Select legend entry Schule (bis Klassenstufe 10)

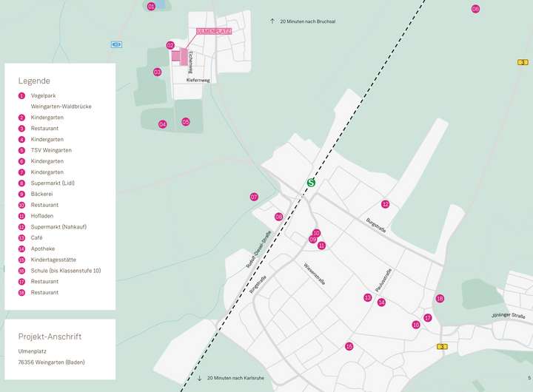point(65,271)
